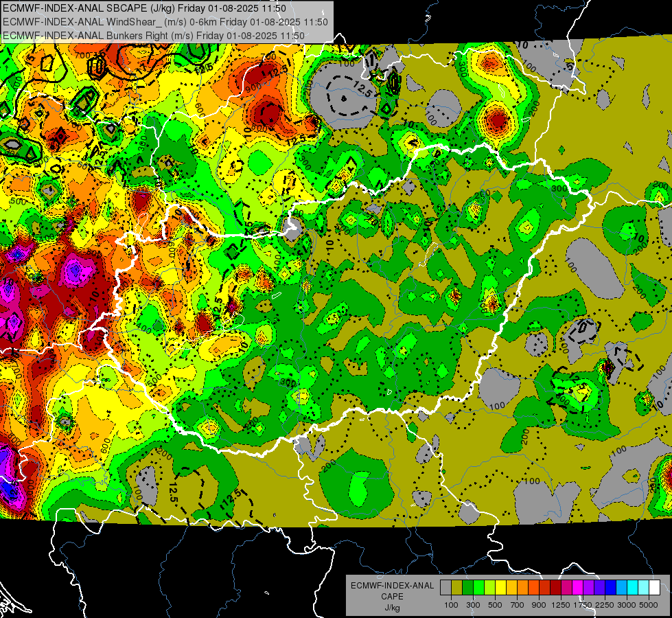The image size is (672, 618).
Task: Select the indigo swatch left of 2250
Action: 599,588
